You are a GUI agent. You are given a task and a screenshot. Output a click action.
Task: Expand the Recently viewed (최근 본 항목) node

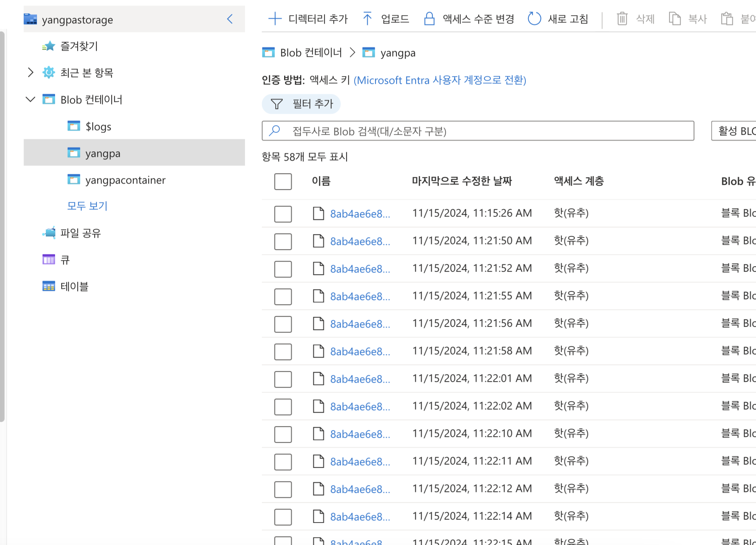(31, 72)
